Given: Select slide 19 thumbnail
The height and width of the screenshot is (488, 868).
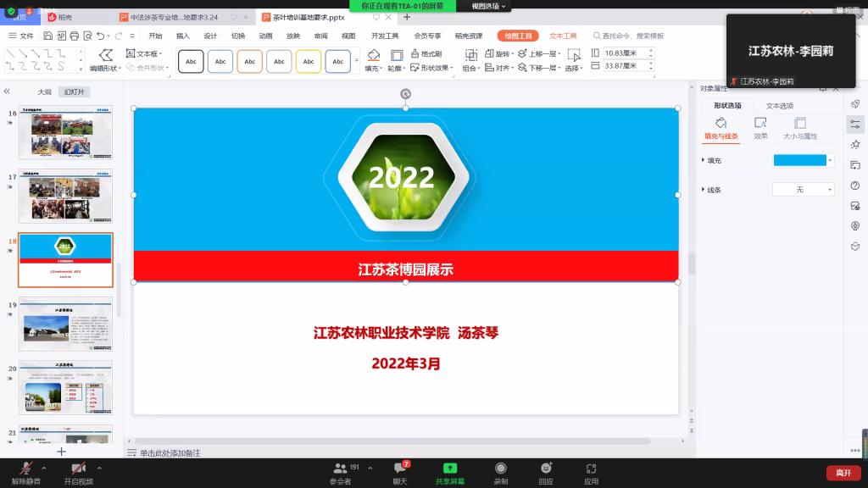Looking at the screenshot, I should [65, 324].
